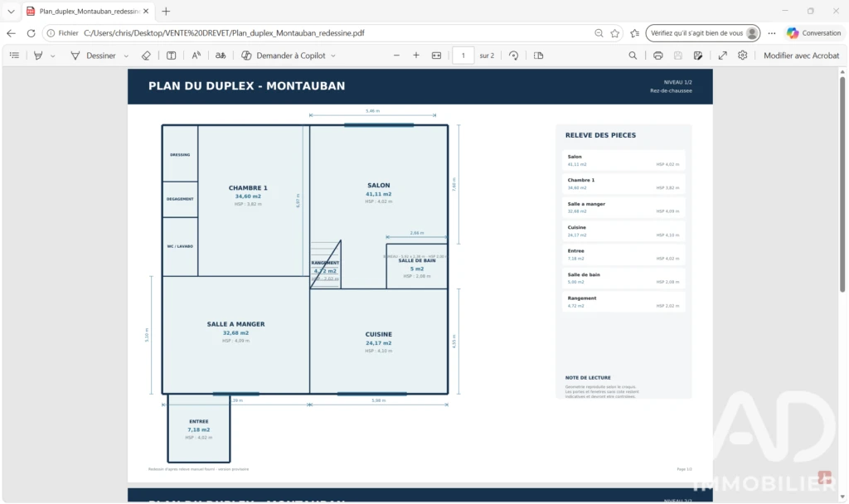Click Modifier avec Acrobat
Viewport: 849px width, 504px height.
802,56
